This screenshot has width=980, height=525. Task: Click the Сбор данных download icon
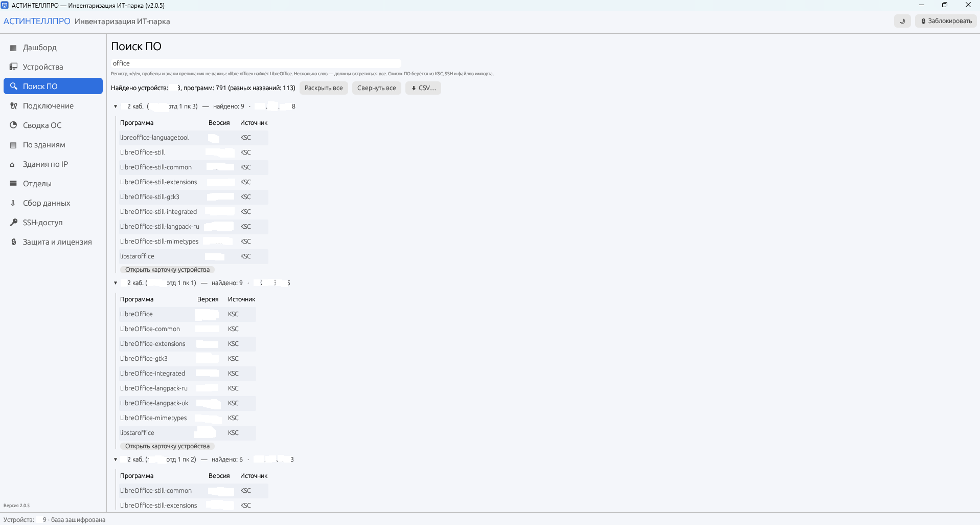click(13, 203)
